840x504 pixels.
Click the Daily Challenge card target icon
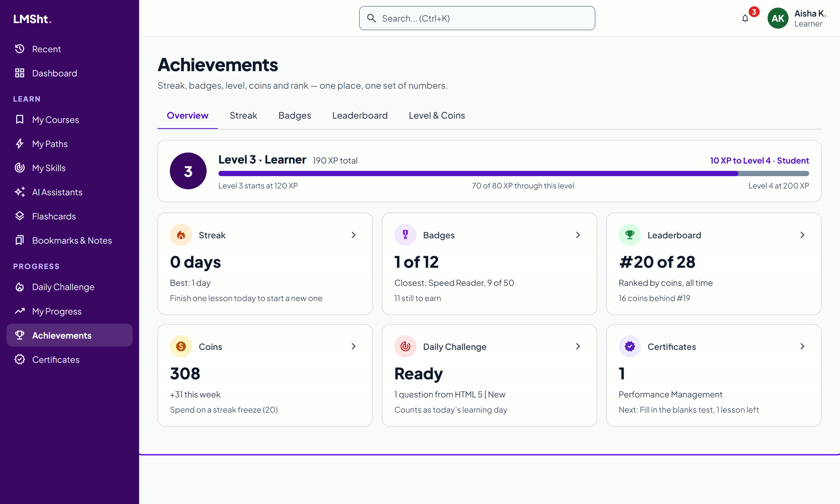(405, 346)
